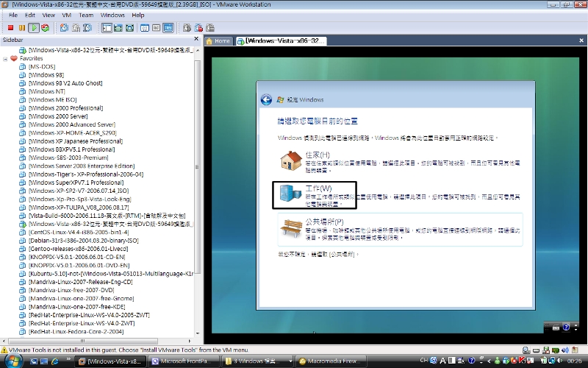
Task: Click keyboard icon in guest's language bar
Action: [556, 328]
